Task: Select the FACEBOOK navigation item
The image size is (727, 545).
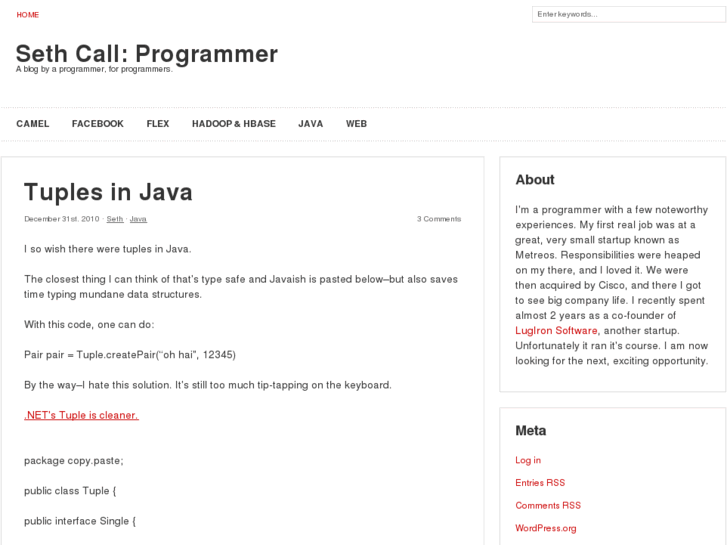Action: tap(98, 124)
